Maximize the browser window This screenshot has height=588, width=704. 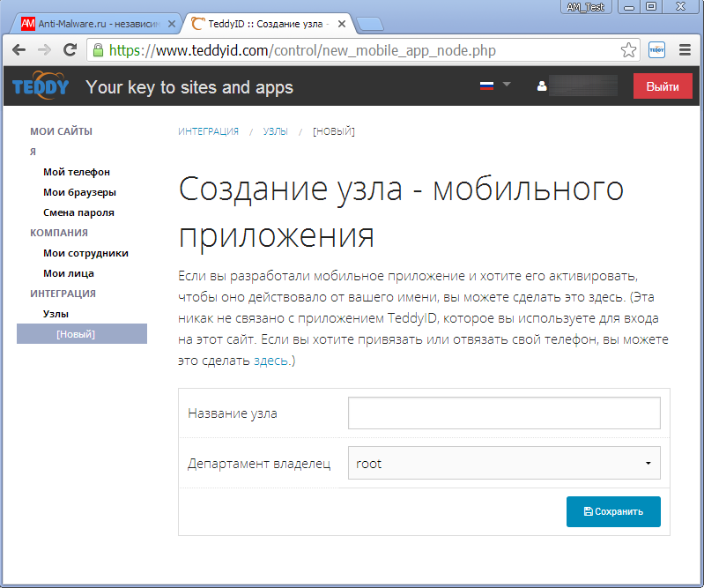[651, 7]
